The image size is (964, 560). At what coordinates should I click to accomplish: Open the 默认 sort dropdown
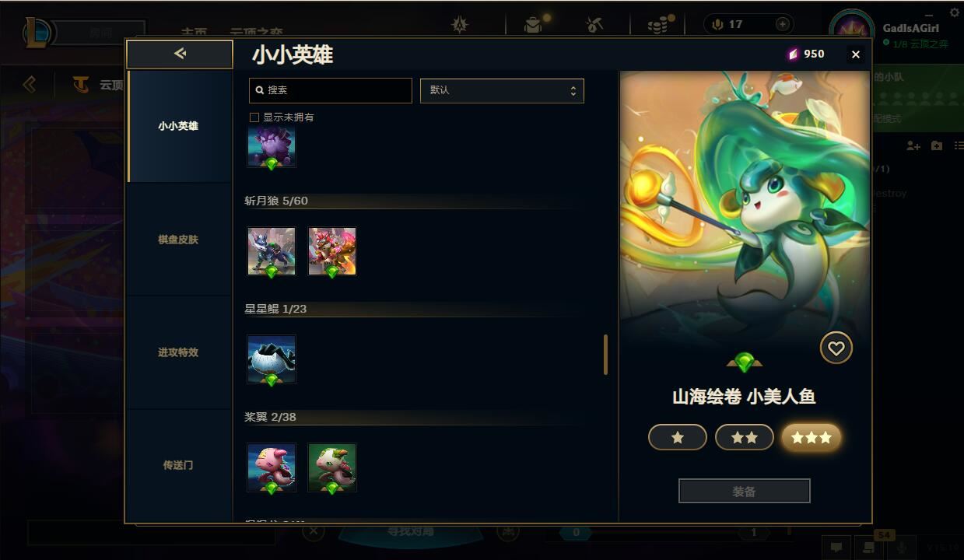tap(502, 90)
